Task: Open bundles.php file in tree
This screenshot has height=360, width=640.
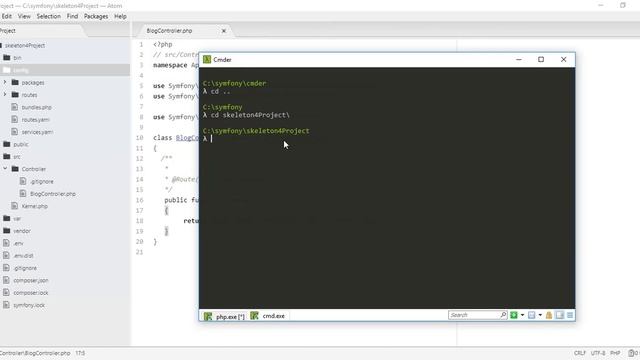Action: click(x=36, y=107)
